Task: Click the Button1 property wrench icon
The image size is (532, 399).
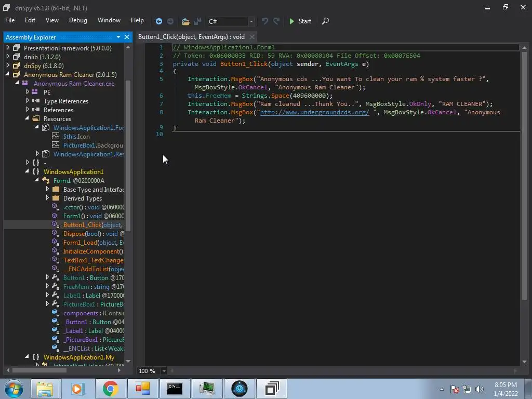Action: [x=55, y=277]
